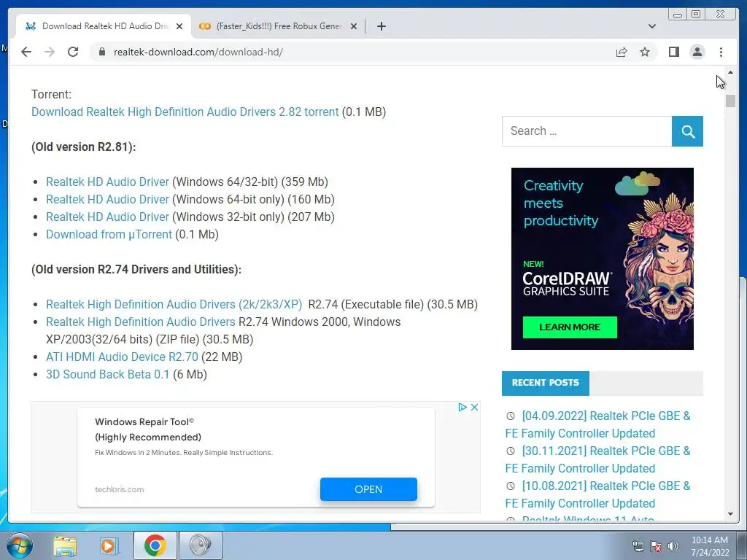Open R2.74 ZIP file Realtek drivers link
The image size is (747, 560).
[141, 322]
